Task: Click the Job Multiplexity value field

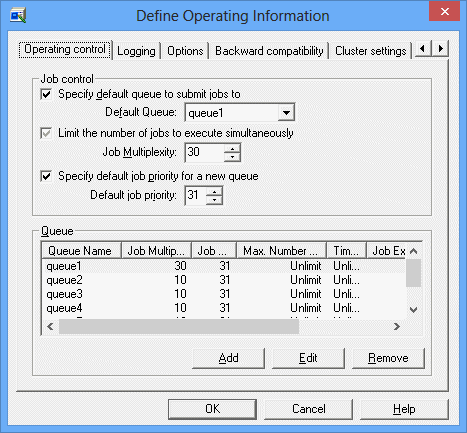Action: pos(204,152)
